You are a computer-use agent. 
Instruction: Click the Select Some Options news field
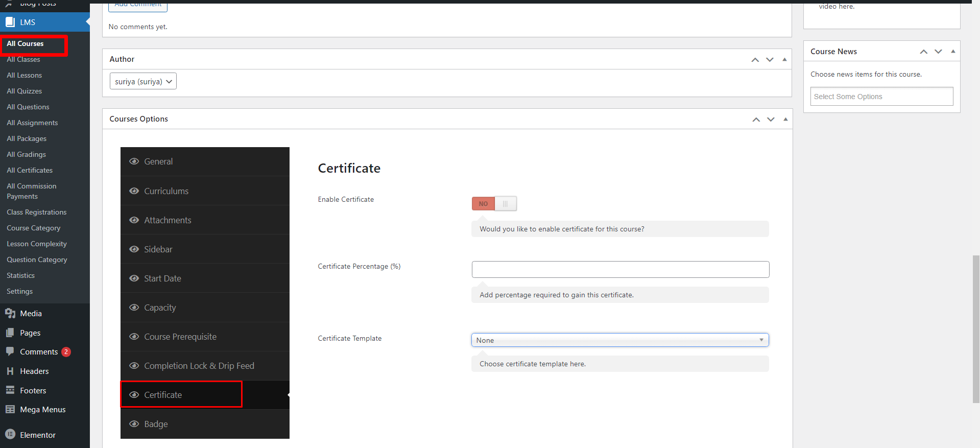coord(881,97)
